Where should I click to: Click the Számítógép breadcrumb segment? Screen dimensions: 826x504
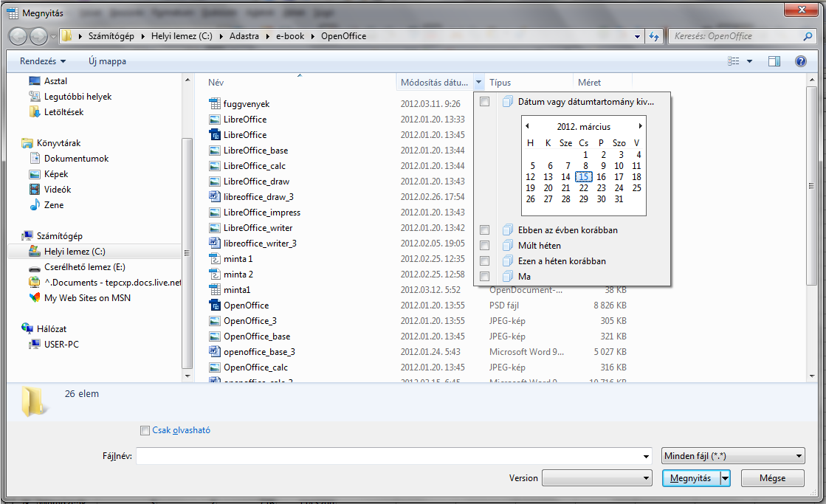pyautogui.click(x=111, y=36)
